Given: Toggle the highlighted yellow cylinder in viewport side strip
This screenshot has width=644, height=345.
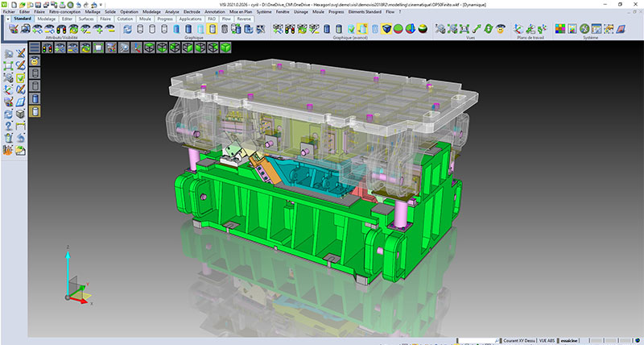Looking at the screenshot, I should pos(35,111).
